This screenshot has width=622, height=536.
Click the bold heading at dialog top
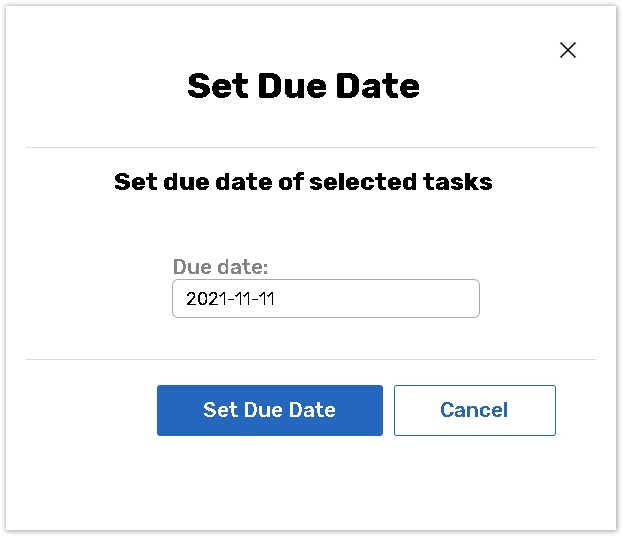click(x=303, y=86)
